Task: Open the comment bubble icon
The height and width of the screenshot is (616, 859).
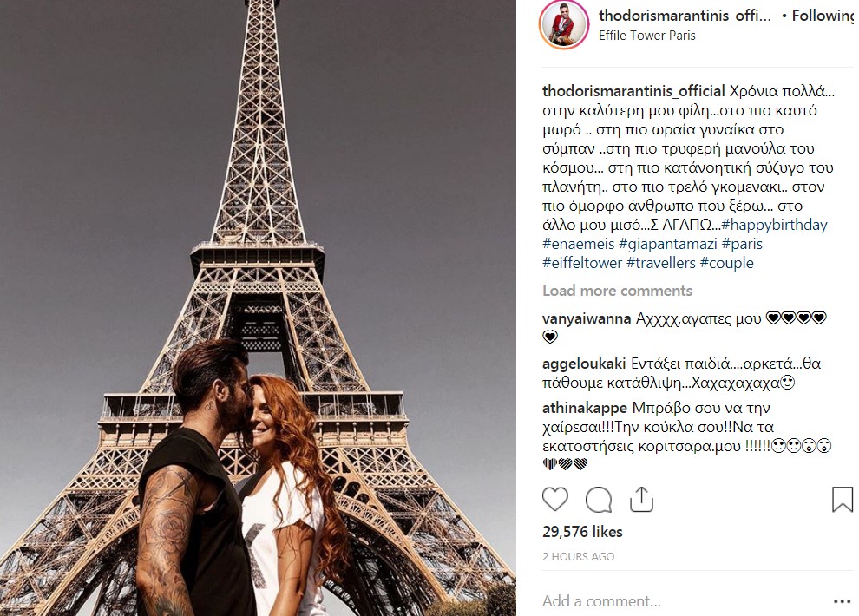Action: pyautogui.click(x=598, y=500)
